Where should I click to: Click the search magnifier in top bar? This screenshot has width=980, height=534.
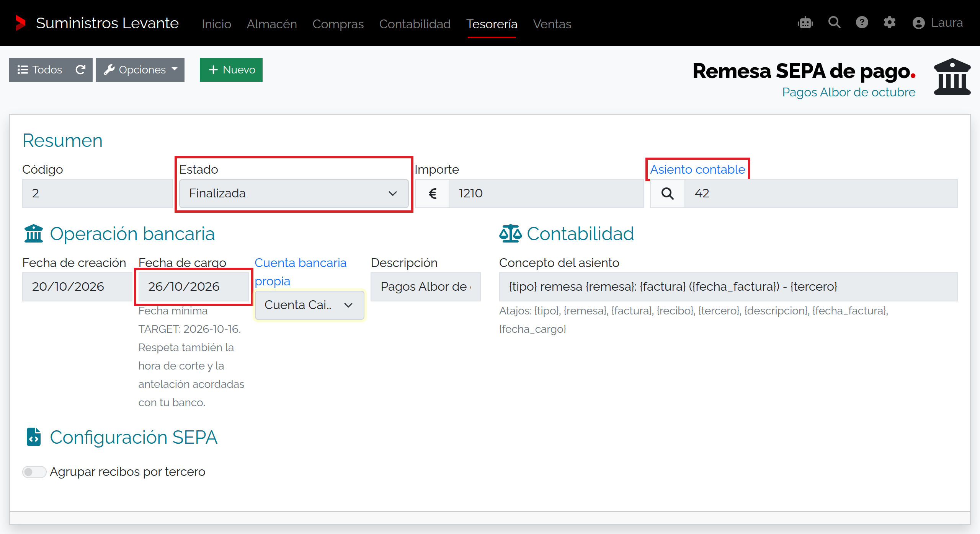834,23
